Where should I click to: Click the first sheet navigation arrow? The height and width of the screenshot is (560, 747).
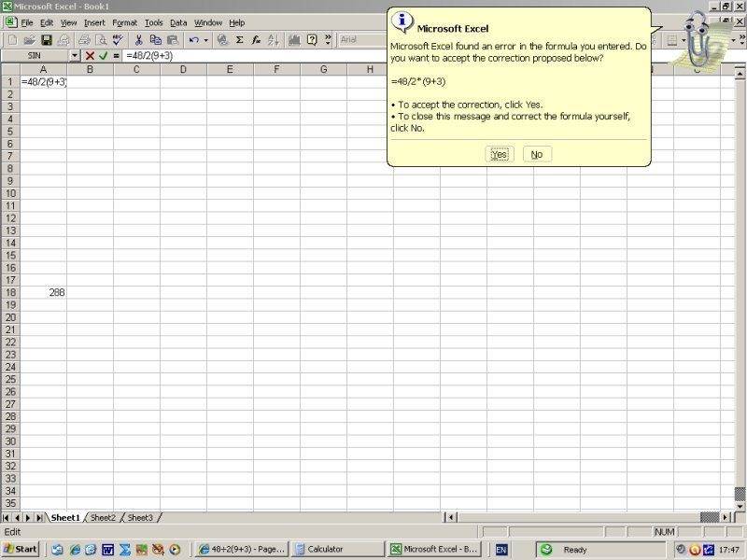(x=6, y=518)
